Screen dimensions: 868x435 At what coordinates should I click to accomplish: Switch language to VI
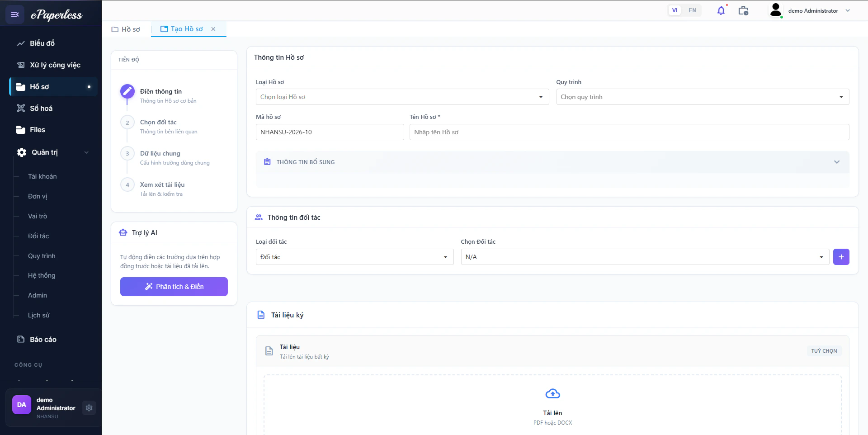[675, 10]
